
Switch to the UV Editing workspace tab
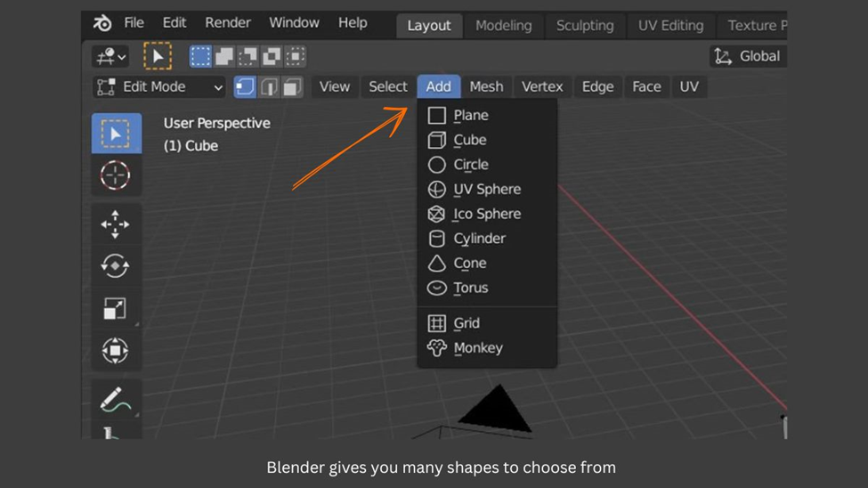click(x=671, y=26)
